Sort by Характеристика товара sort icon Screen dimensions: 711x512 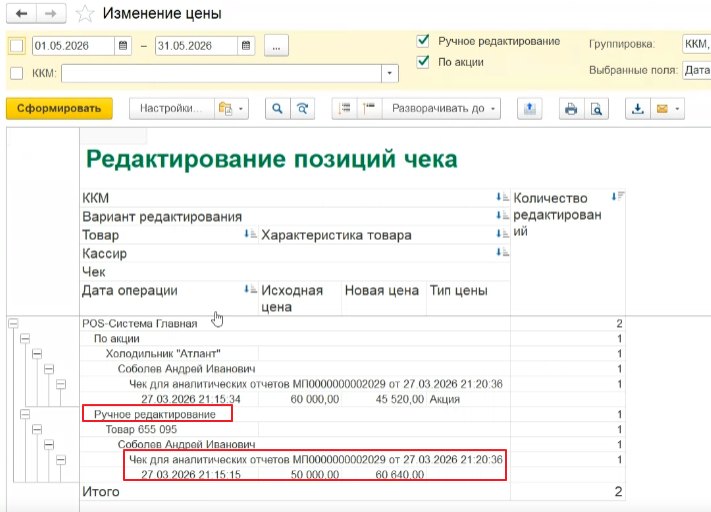(502, 234)
